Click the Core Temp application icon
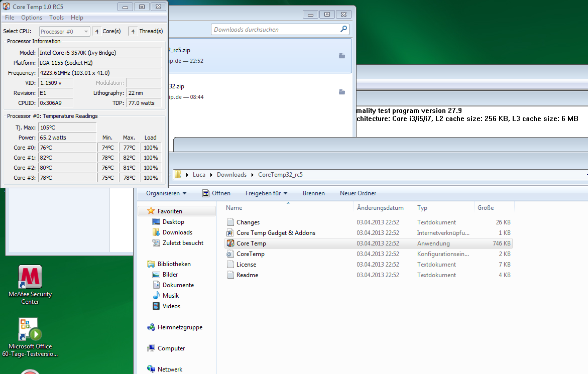This screenshot has width=588, height=374. point(230,243)
